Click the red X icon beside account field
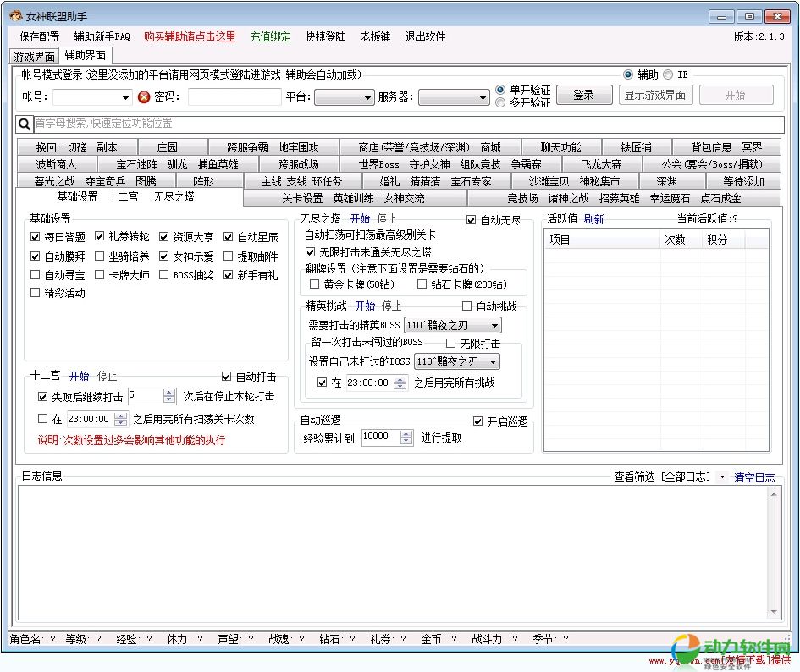This screenshot has width=800, height=672. click(144, 96)
